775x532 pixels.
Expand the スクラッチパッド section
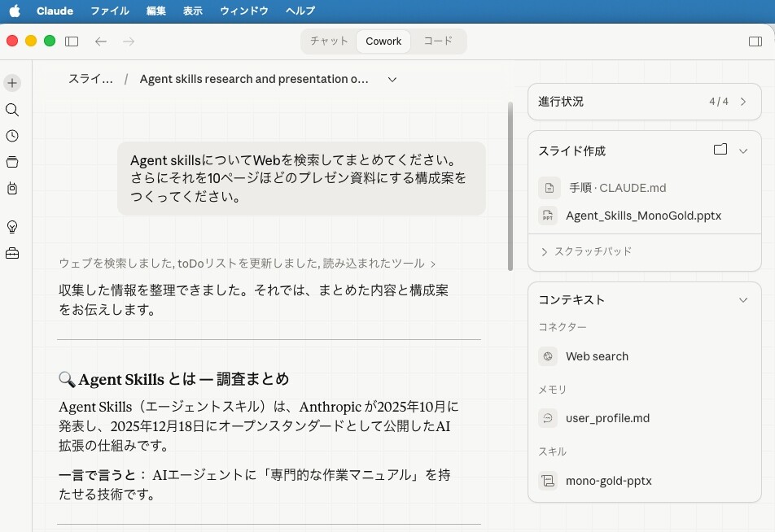pos(586,251)
